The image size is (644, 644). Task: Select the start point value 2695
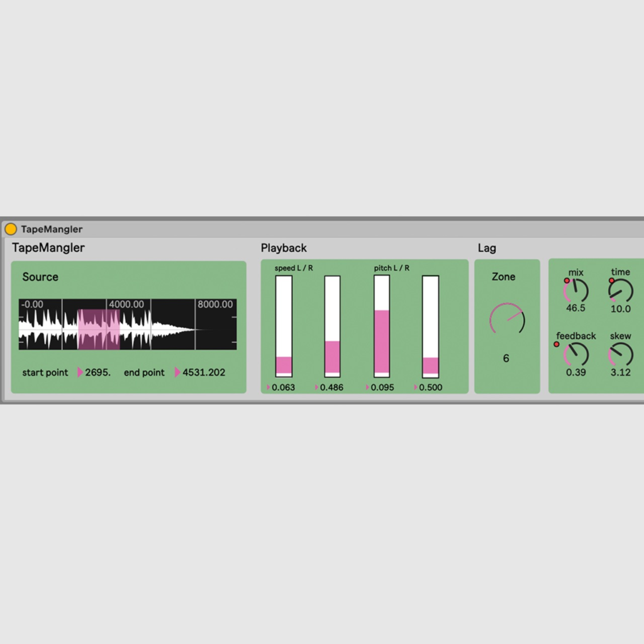97,372
